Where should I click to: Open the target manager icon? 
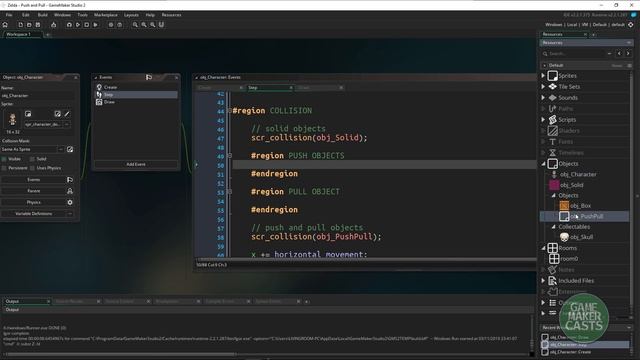[x=631, y=25]
